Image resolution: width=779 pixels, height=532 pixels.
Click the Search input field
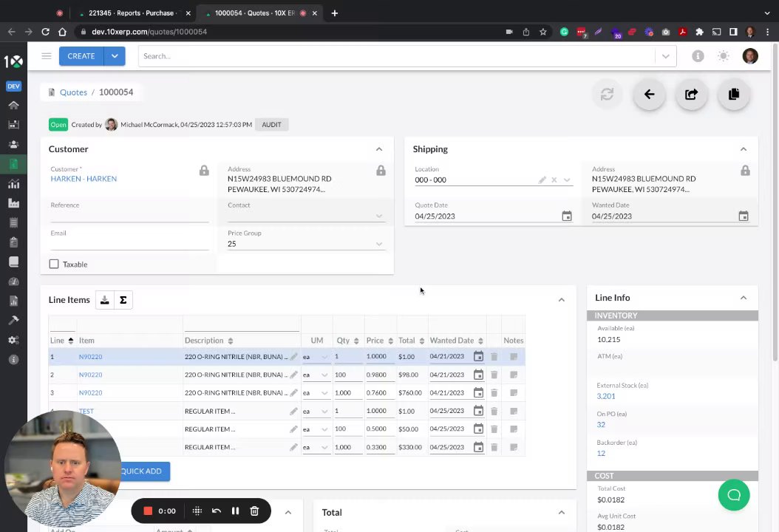point(396,56)
